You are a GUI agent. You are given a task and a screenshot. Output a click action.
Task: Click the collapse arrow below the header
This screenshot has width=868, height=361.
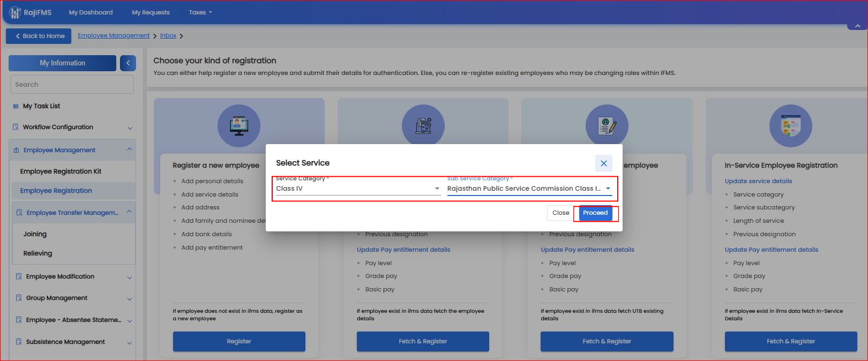click(857, 26)
